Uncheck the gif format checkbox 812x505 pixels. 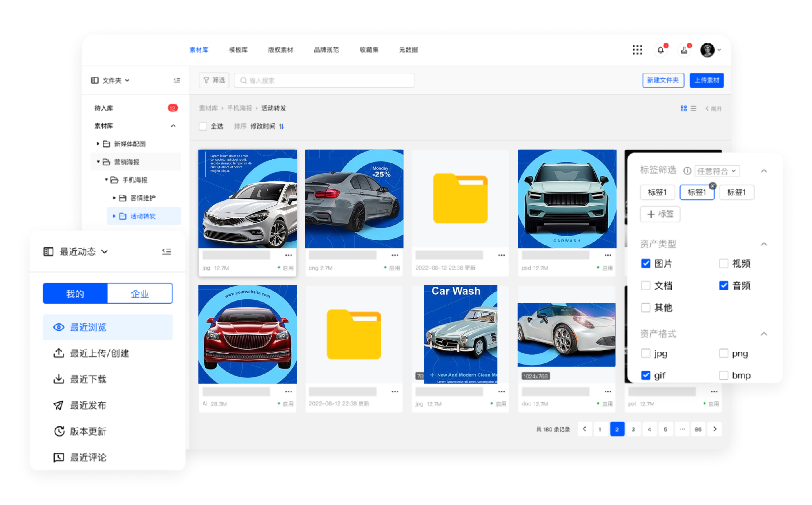click(646, 375)
